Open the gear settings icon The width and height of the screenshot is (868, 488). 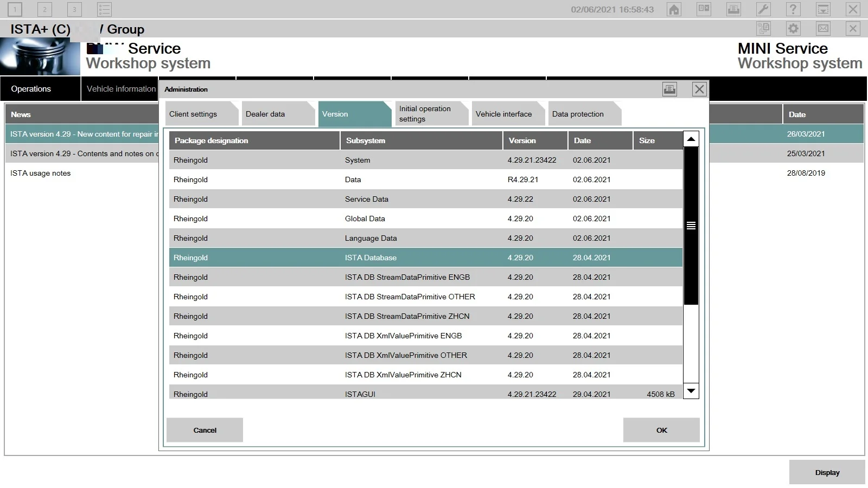793,29
